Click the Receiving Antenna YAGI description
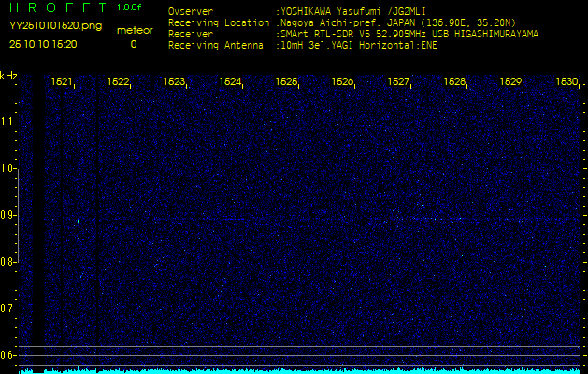The height and width of the screenshot is (374, 588). (357, 44)
